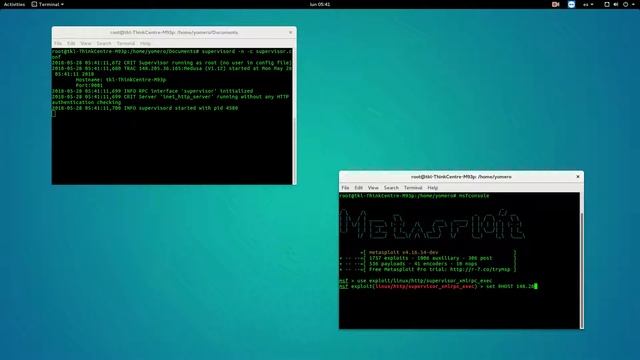This screenshot has width=640, height=360.
Task: Open File menu in the Documents terminal
Action: click(58, 43)
